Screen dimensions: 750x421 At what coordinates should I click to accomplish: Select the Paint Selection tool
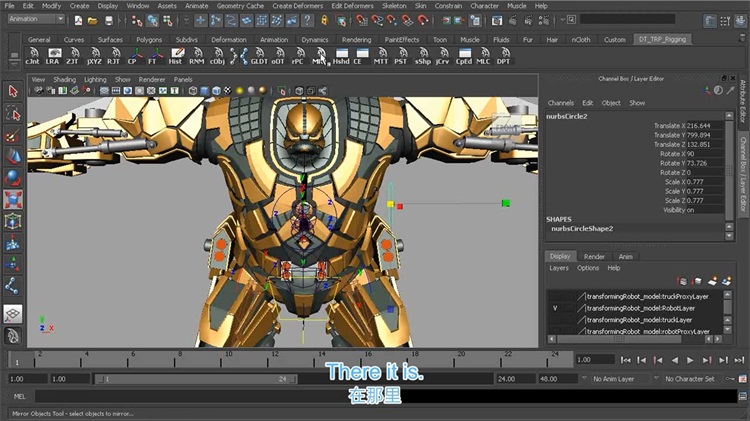click(x=13, y=135)
